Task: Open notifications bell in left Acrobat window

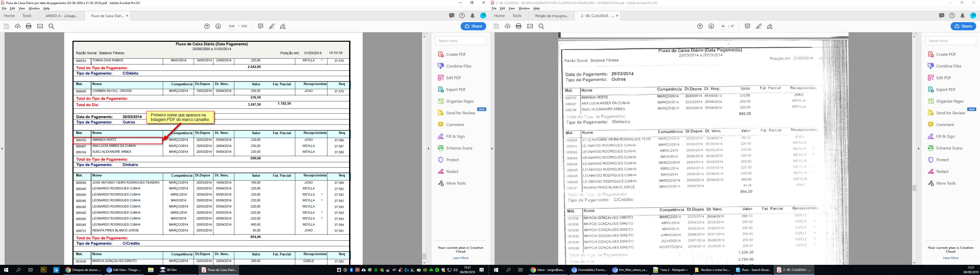Action: tap(472, 16)
